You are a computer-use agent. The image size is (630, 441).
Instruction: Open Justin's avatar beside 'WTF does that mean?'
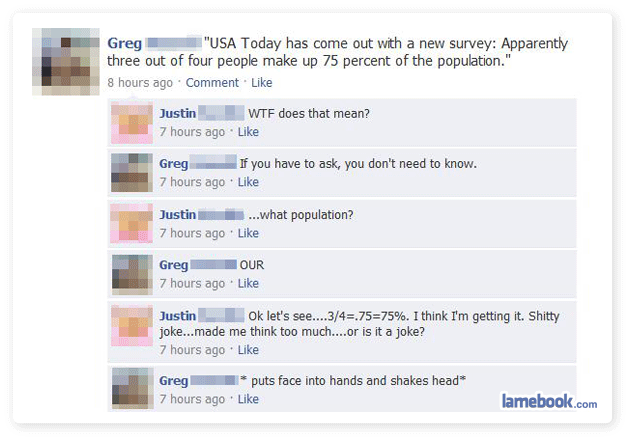132,123
